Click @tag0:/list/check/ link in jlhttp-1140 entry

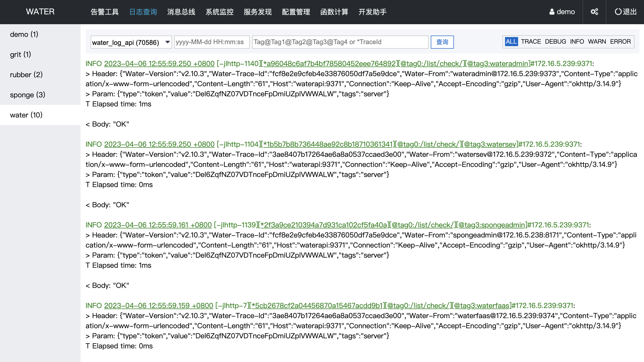432,64
